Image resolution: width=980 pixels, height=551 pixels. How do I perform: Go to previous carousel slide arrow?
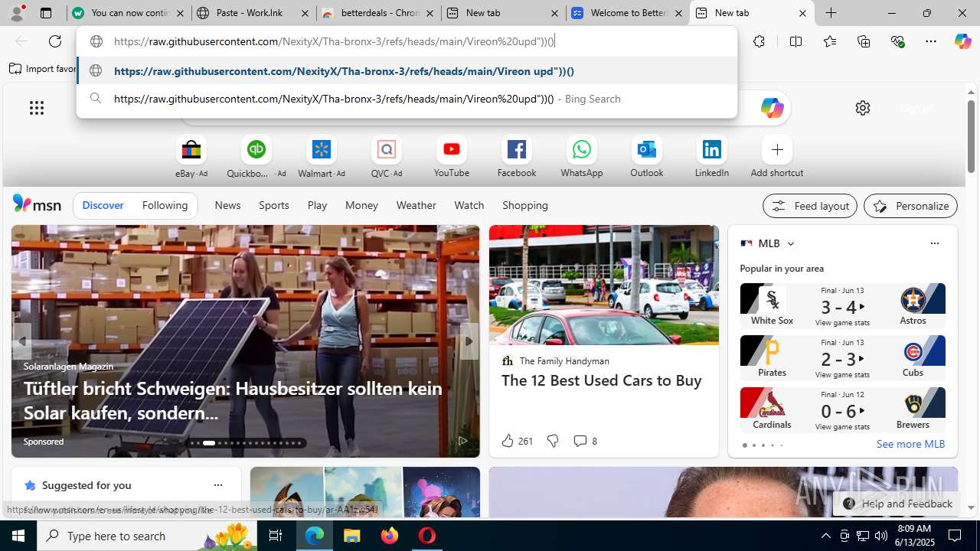[x=21, y=341]
